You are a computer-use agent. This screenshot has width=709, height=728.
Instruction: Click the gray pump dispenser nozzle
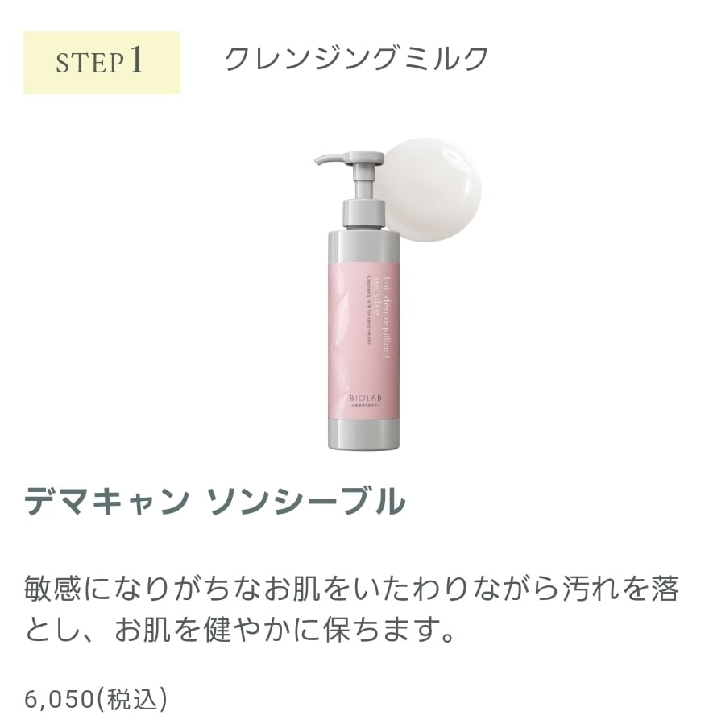(x=350, y=159)
